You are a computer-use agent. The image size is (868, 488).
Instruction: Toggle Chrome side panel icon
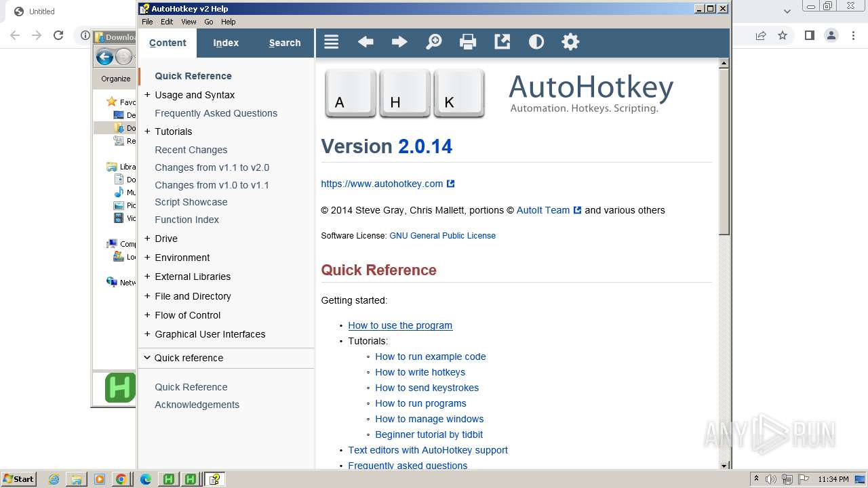(x=809, y=35)
